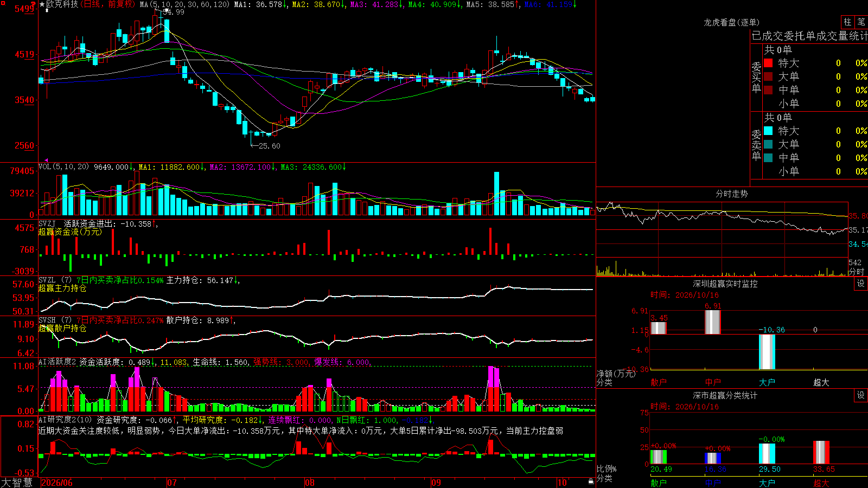Click the red 特大 swatch under 委买单

pyautogui.click(x=768, y=63)
